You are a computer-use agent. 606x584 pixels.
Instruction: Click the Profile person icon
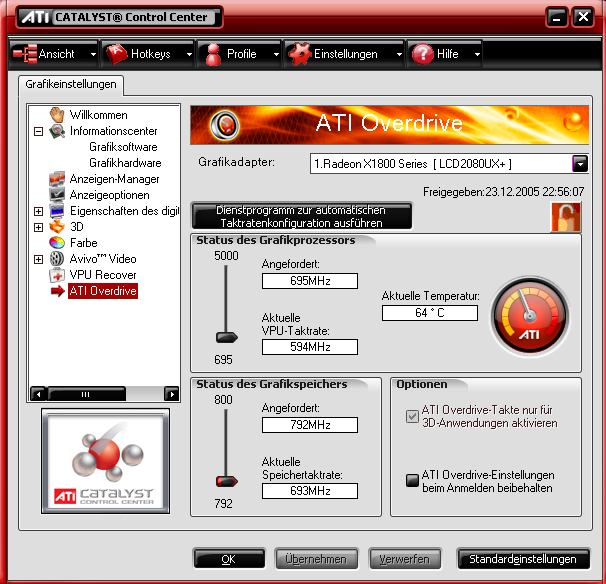(x=213, y=54)
